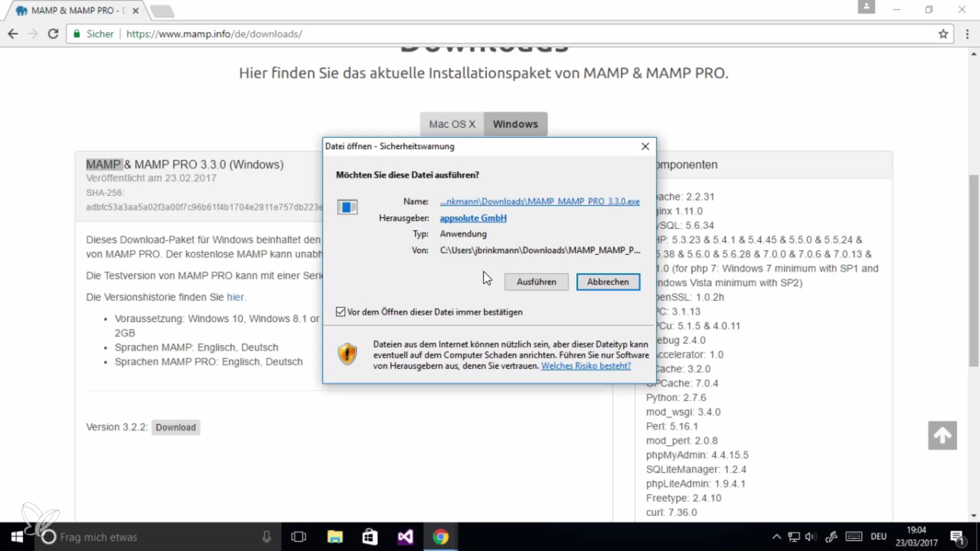
Task: Uncheck 'Vor dem Öffnen immer bestätigen'
Action: pos(340,312)
